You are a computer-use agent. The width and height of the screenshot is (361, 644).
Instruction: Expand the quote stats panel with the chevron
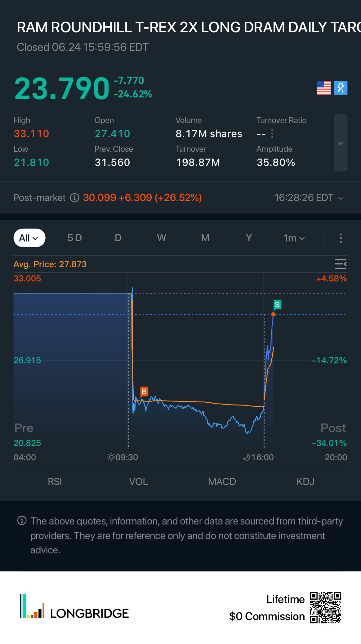pos(341,143)
